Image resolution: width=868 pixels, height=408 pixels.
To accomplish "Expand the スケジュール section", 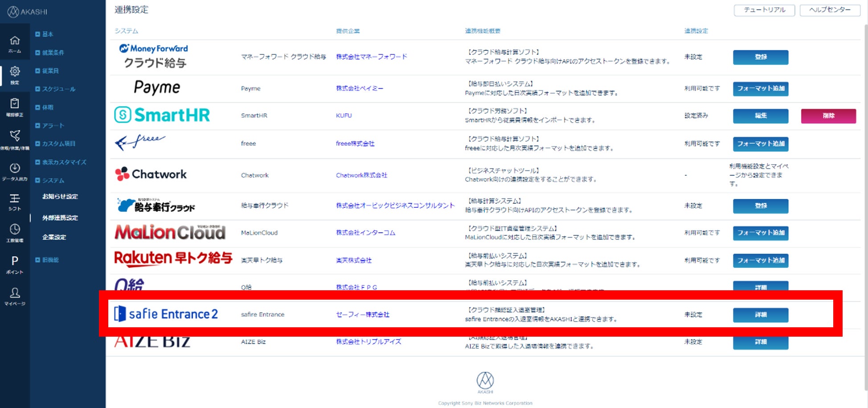I will pyautogui.click(x=55, y=89).
